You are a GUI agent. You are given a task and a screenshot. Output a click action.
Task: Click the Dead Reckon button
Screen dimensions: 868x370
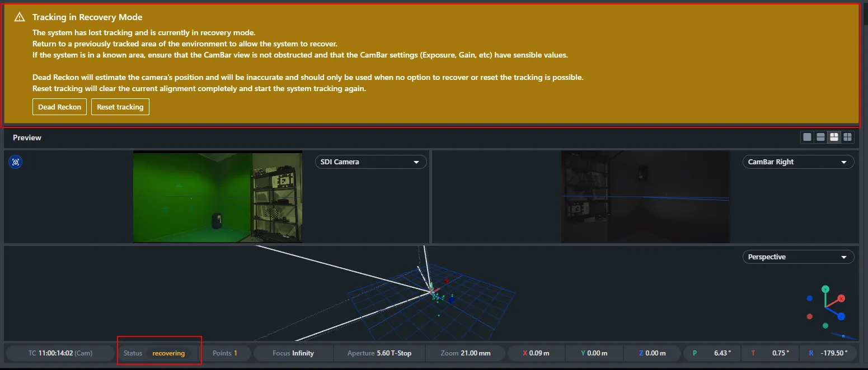tap(59, 107)
